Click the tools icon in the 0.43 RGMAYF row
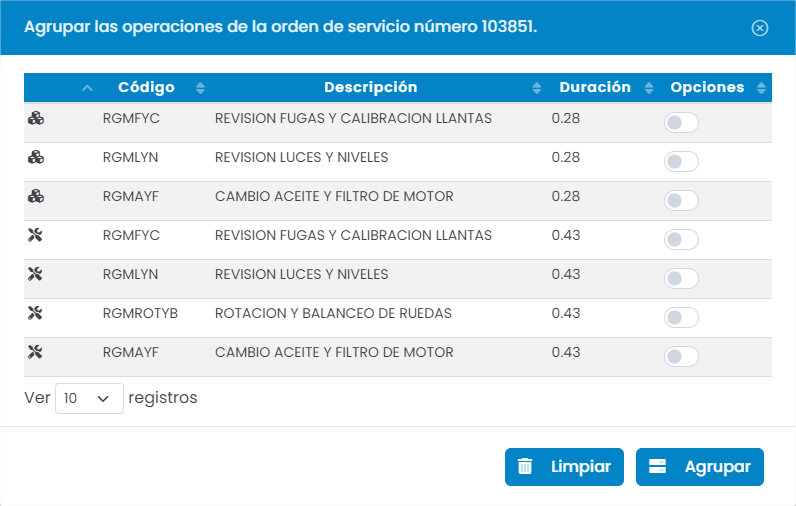The height and width of the screenshot is (506, 796). (35, 352)
